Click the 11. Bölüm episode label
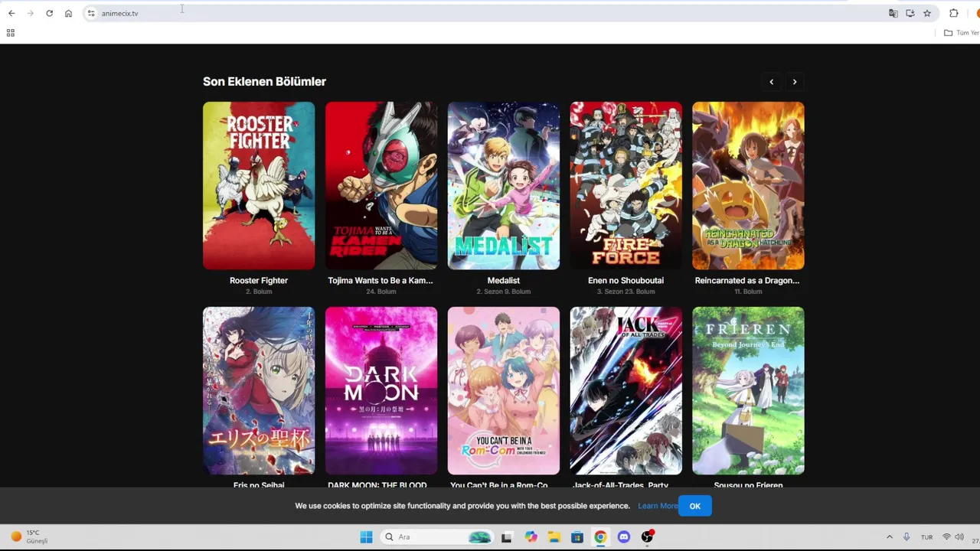 coord(748,292)
